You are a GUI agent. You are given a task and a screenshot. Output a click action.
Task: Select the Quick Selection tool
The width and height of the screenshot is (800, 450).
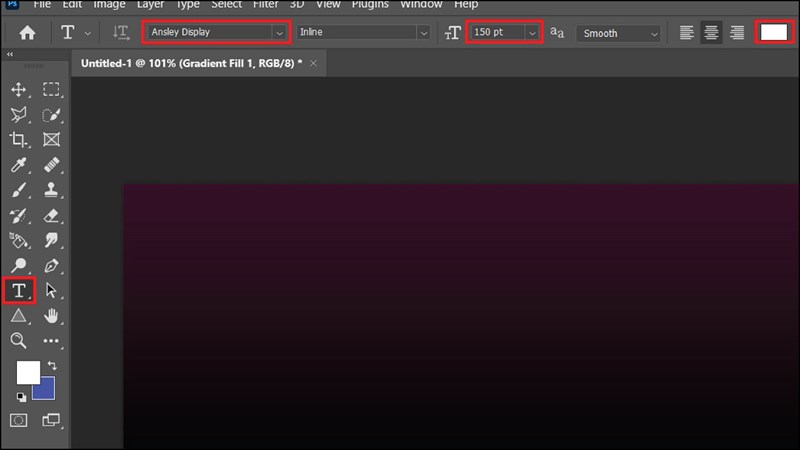51,115
